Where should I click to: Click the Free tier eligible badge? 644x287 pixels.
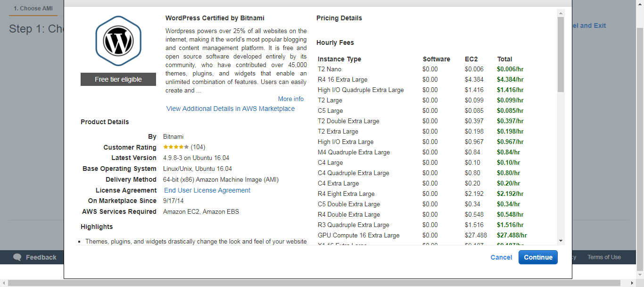(x=118, y=79)
